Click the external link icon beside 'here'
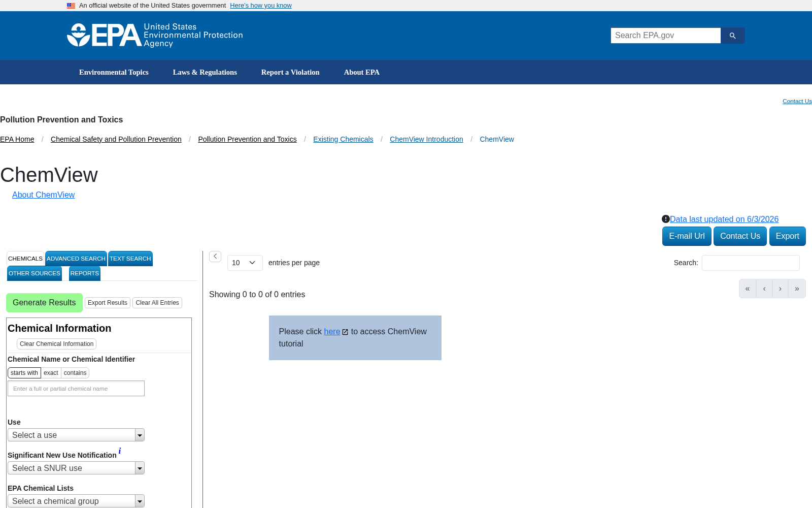 tap(345, 332)
